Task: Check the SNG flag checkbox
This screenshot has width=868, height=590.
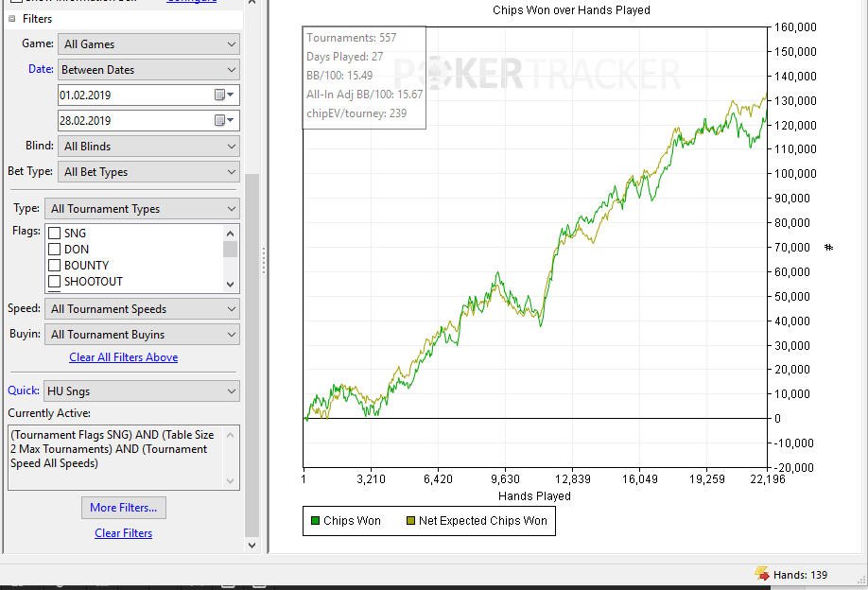Action: coord(54,233)
